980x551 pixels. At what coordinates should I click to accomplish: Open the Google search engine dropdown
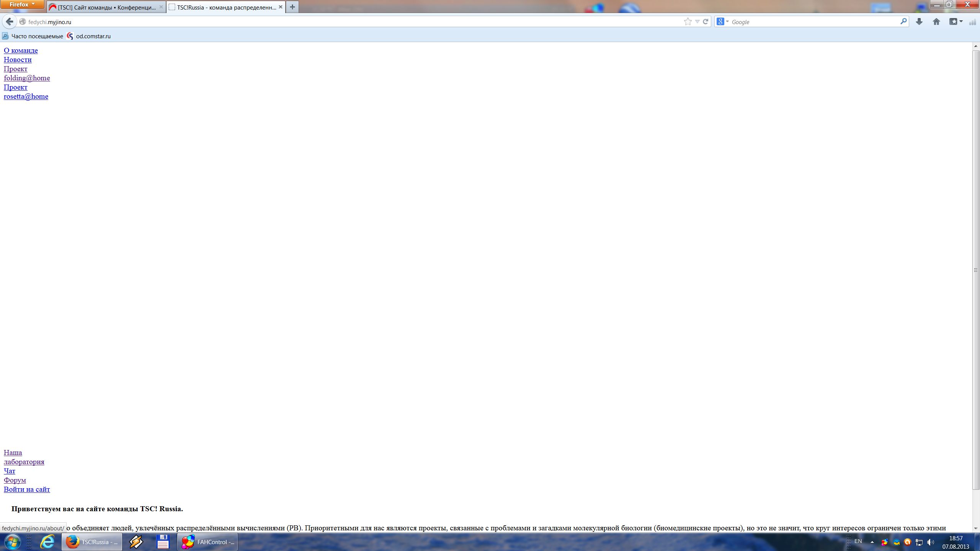[723, 22]
